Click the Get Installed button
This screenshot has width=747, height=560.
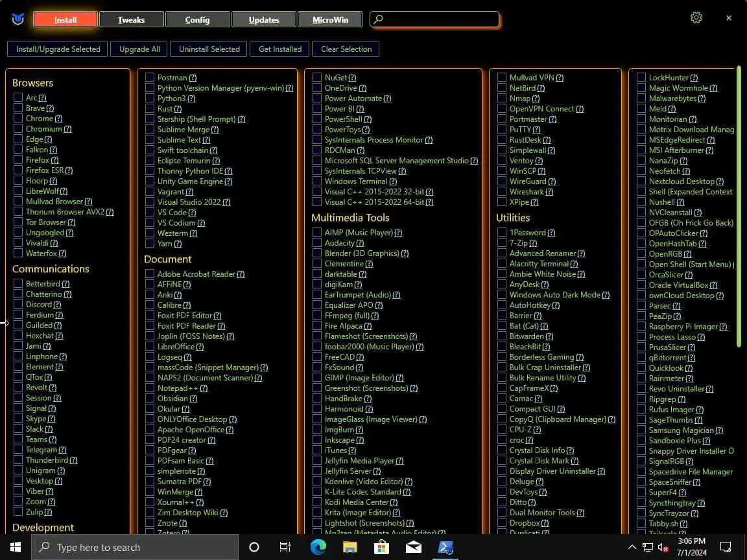tap(280, 49)
